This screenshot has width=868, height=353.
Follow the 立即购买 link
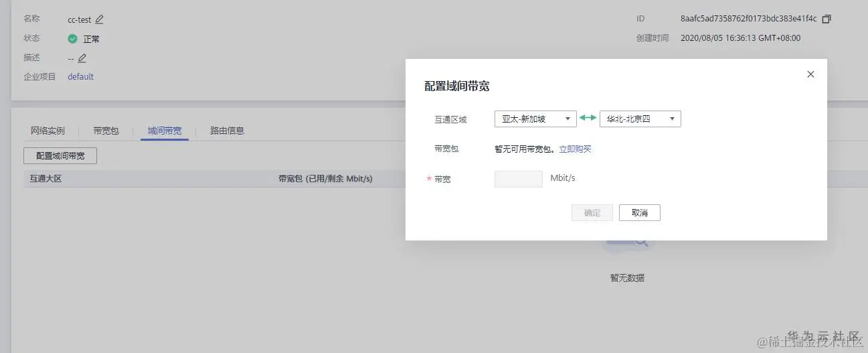[576, 149]
